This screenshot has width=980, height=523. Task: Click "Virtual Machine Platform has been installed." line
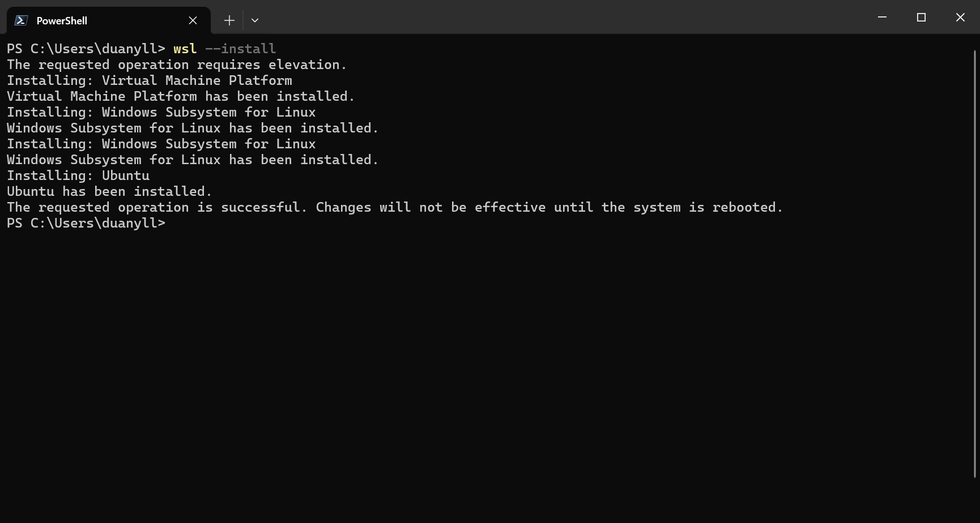(180, 96)
